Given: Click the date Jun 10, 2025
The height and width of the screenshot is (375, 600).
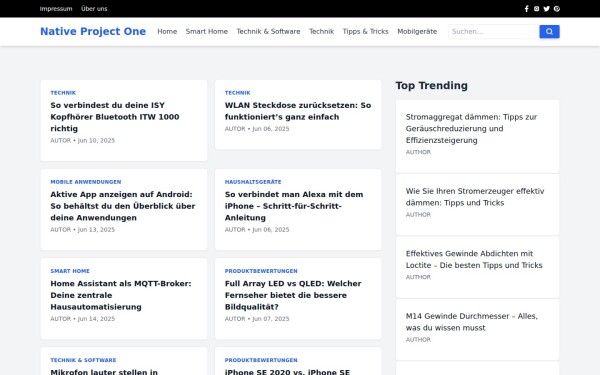Looking at the screenshot, I should 96,140.
